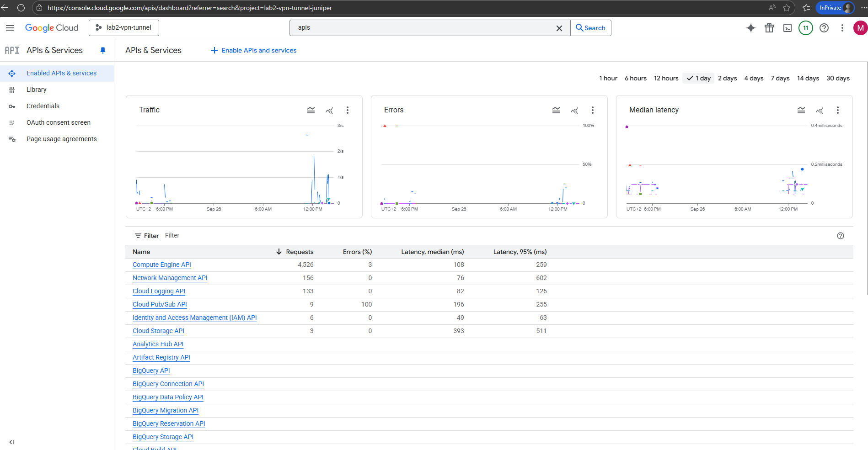Add page to browser favorites star
The image size is (868, 450).
[x=787, y=8]
